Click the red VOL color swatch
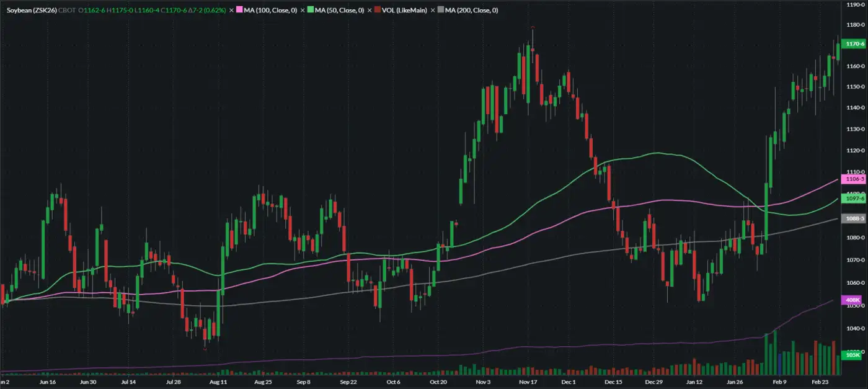This screenshot has width=868, height=389. pyautogui.click(x=376, y=11)
